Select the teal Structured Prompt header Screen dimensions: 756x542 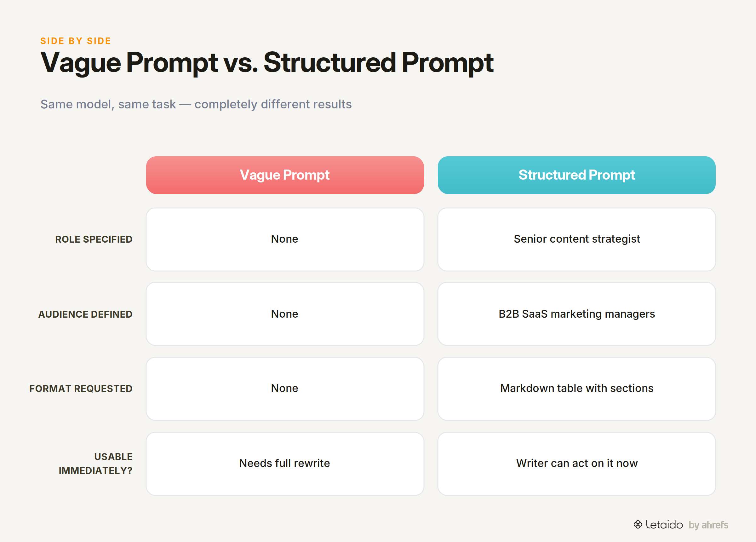(x=576, y=175)
